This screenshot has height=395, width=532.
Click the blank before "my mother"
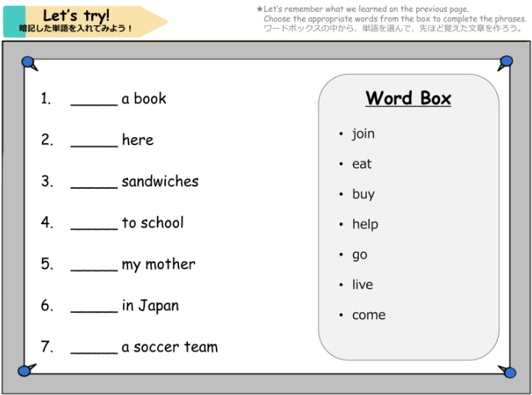94,265
